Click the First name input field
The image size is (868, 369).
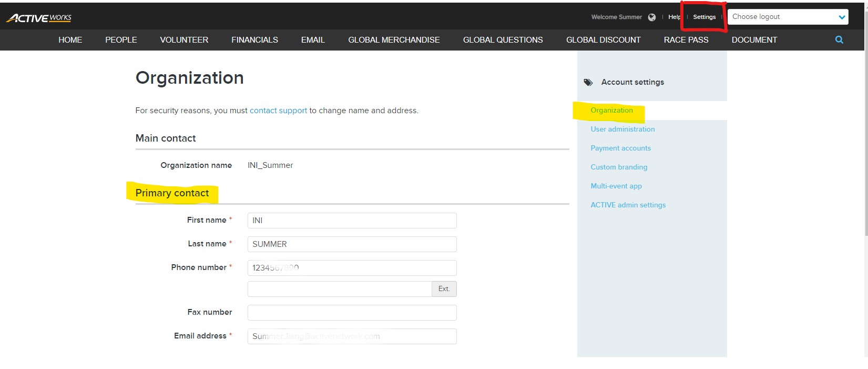point(352,221)
